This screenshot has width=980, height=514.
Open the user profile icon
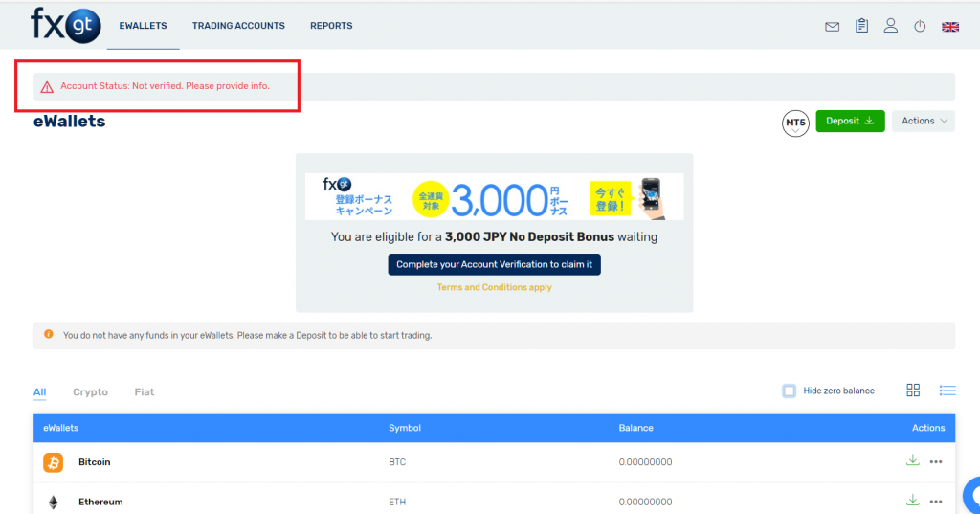pyautogui.click(x=891, y=26)
